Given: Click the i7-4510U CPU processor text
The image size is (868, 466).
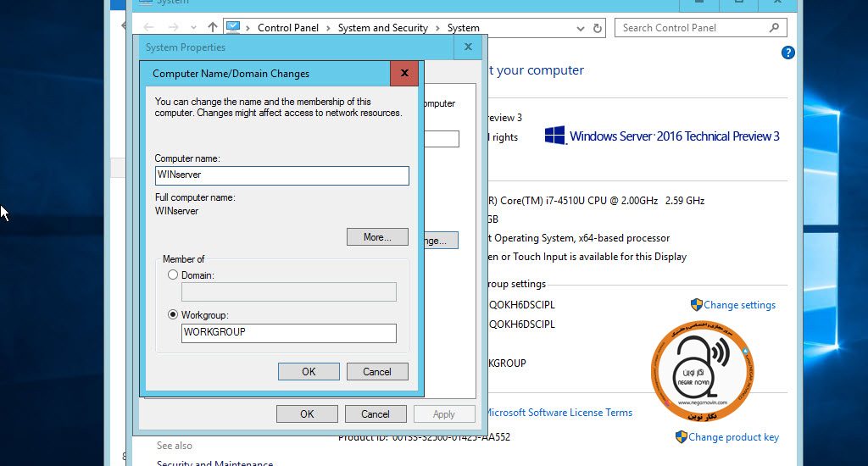Looking at the screenshot, I should coord(596,201).
